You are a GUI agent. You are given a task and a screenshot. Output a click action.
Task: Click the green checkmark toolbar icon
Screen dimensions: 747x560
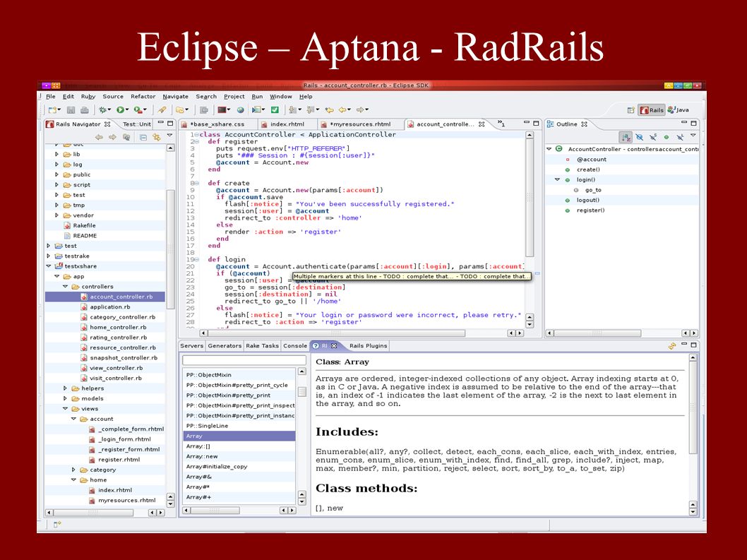point(275,110)
